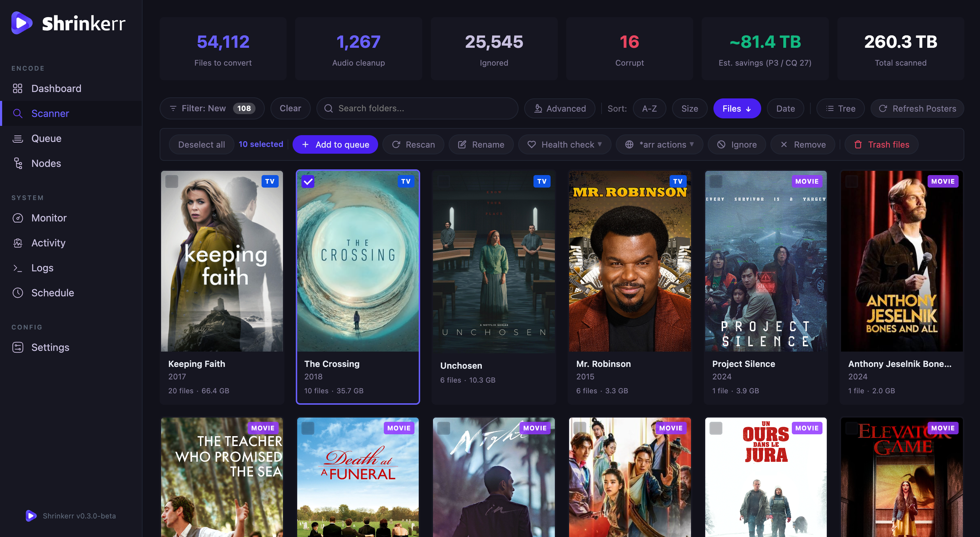Click the "Unchosen" title text

click(461, 366)
